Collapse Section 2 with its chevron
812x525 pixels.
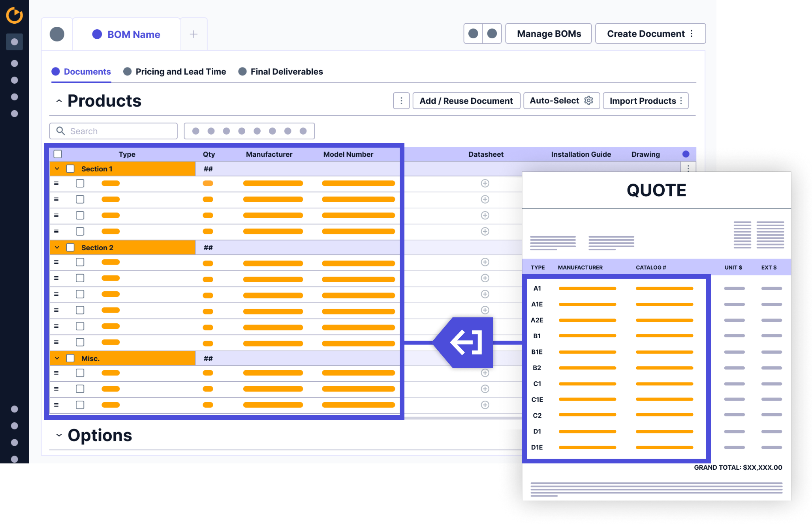tap(57, 247)
